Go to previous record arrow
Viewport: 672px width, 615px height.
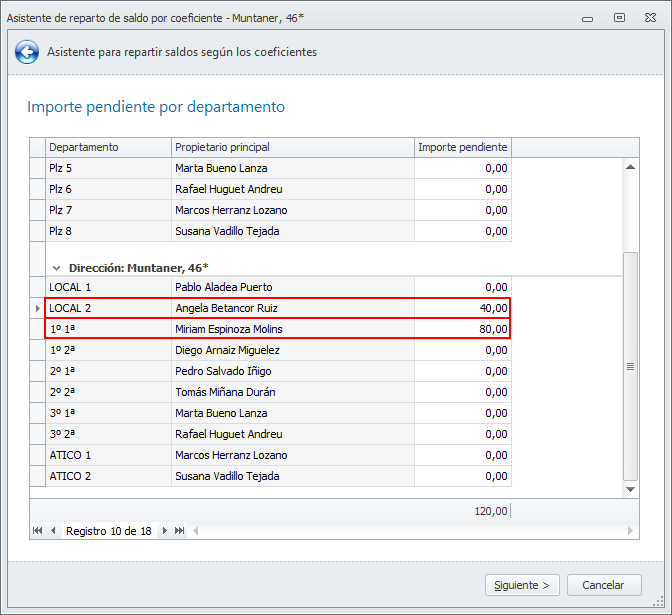53,531
